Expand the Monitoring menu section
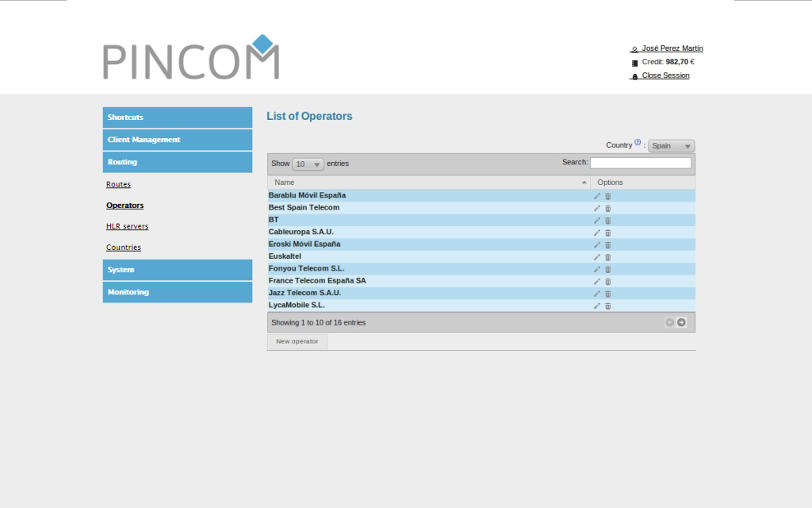This screenshot has width=812, height=508. coord(178,292)
